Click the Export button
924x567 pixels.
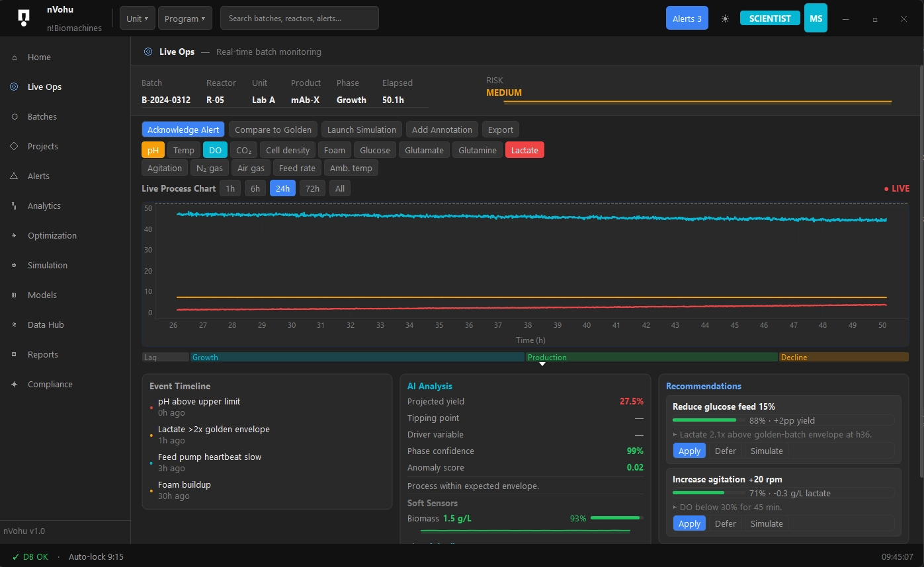tap(501, 130)
